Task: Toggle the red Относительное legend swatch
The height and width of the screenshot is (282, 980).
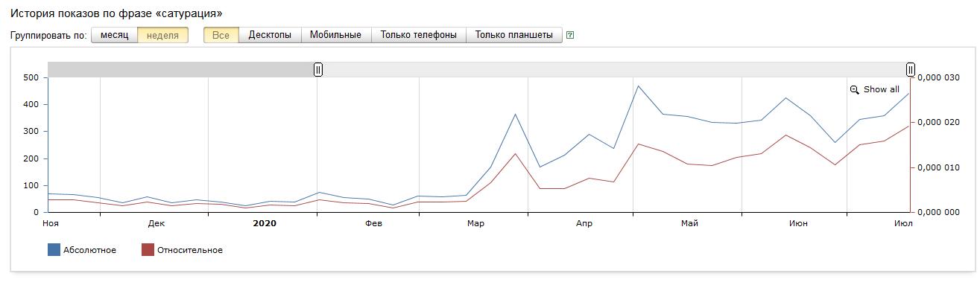Action: coord(148,250)
